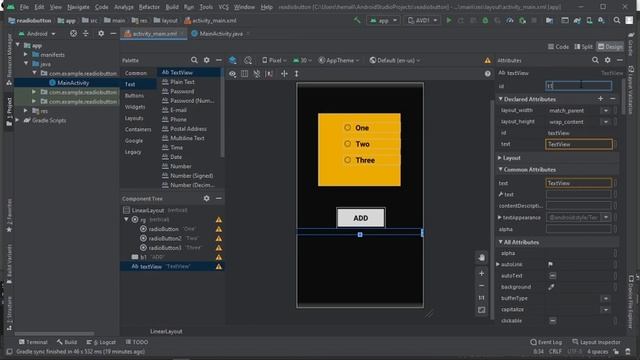Zoom in on the design preview
640x360 pixels.
[482, 273]
